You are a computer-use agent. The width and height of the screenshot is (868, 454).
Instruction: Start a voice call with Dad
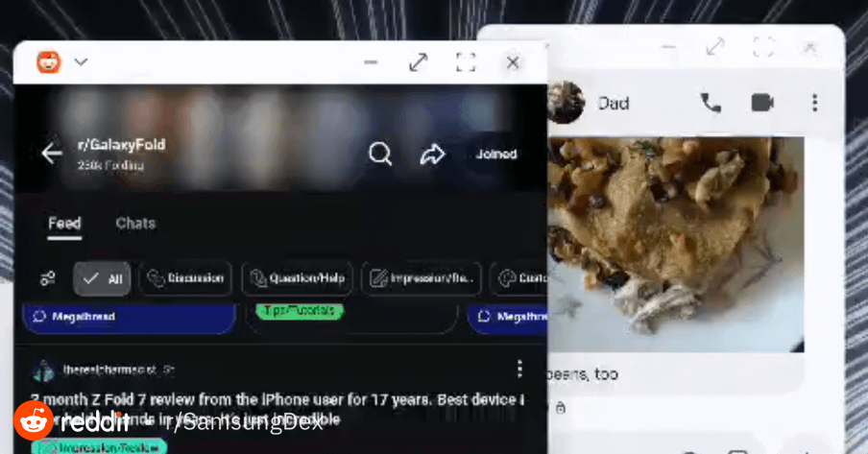pos(711,103)
